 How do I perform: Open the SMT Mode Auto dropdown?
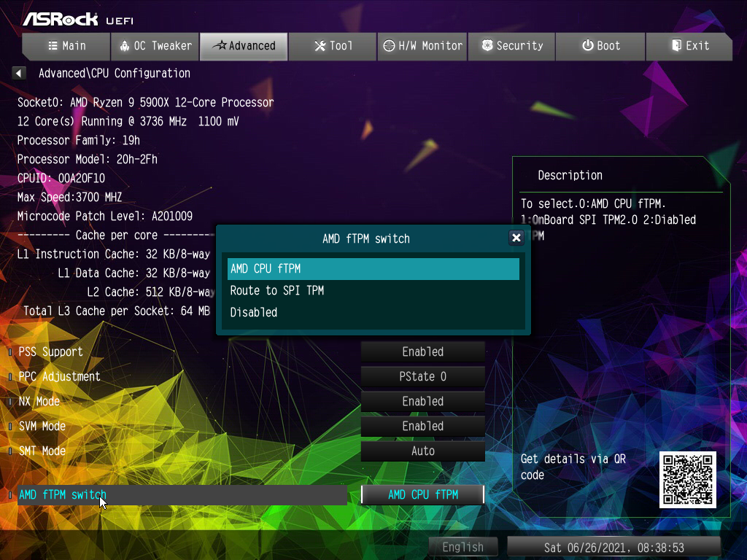click(422, 451)
